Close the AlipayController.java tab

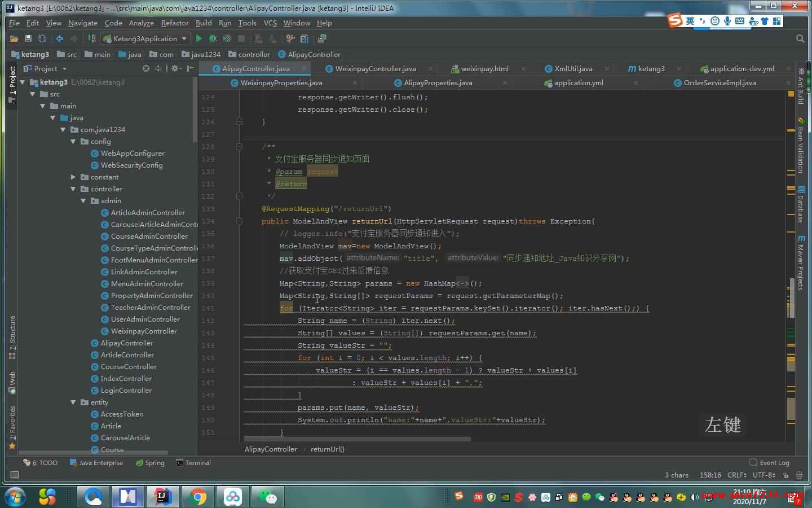tap(304, 68)
